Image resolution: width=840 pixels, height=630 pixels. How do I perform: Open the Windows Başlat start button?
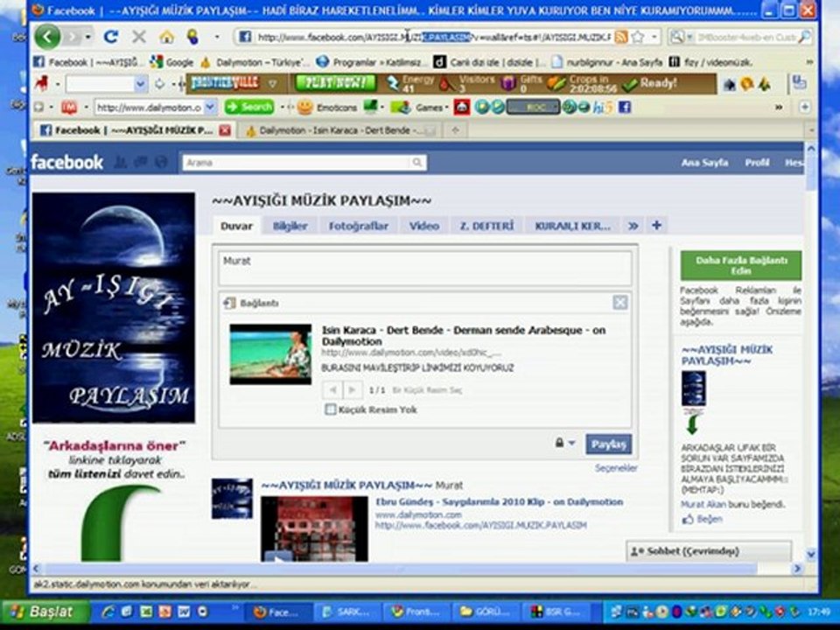point(45,612)
